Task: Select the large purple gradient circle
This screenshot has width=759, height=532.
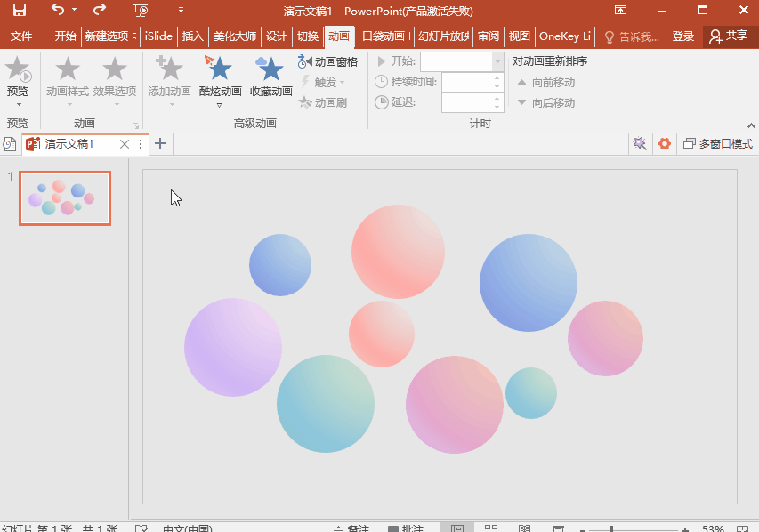Action: pos(233,347)
